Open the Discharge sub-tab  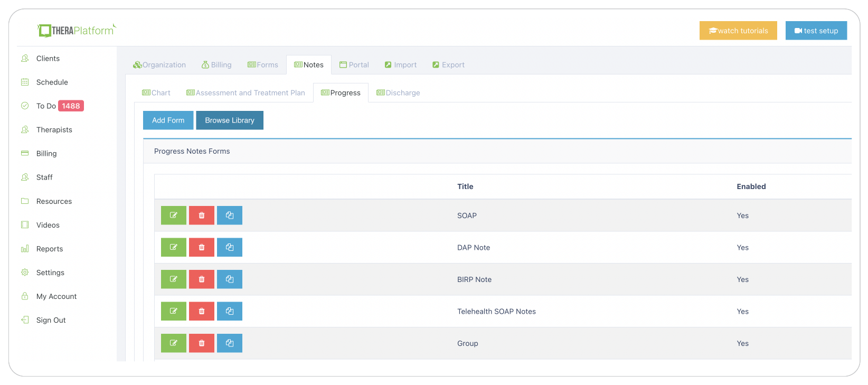(398, 93)
